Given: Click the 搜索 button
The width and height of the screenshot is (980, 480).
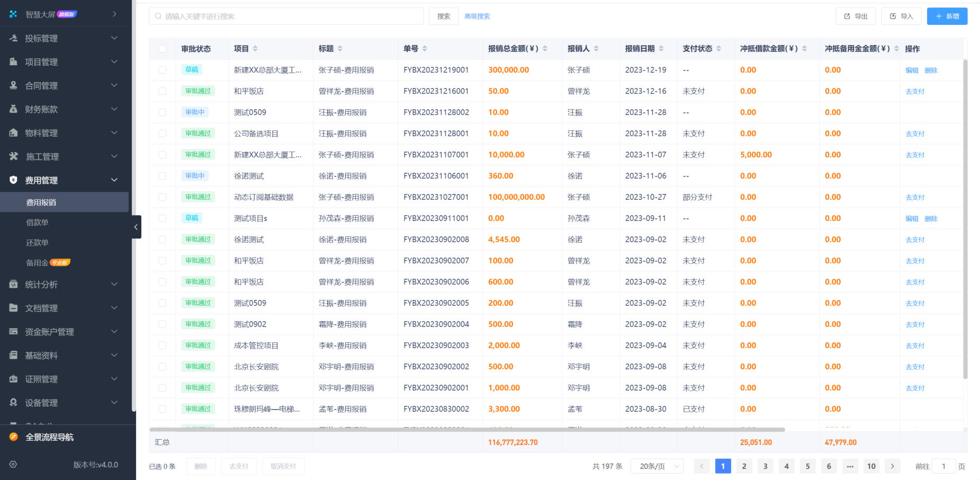Looking at the screenshot, I should [444, 16].
